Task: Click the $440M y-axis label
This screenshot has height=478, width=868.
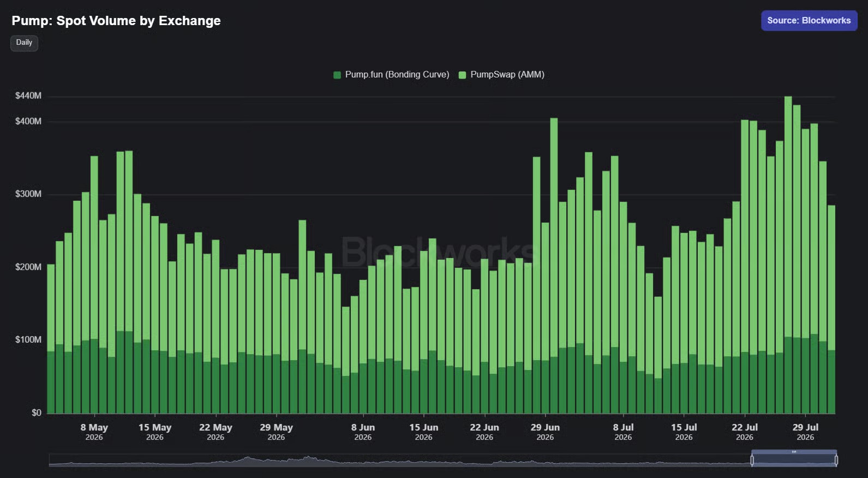Action: pyautogui.click(x=28, y=95)
